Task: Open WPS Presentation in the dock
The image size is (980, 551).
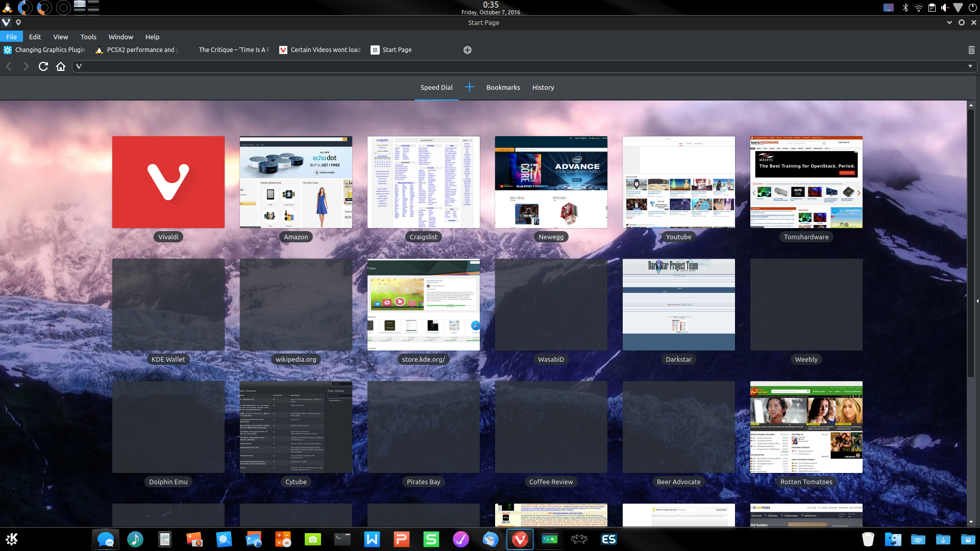Action: [x=402, y=539]
